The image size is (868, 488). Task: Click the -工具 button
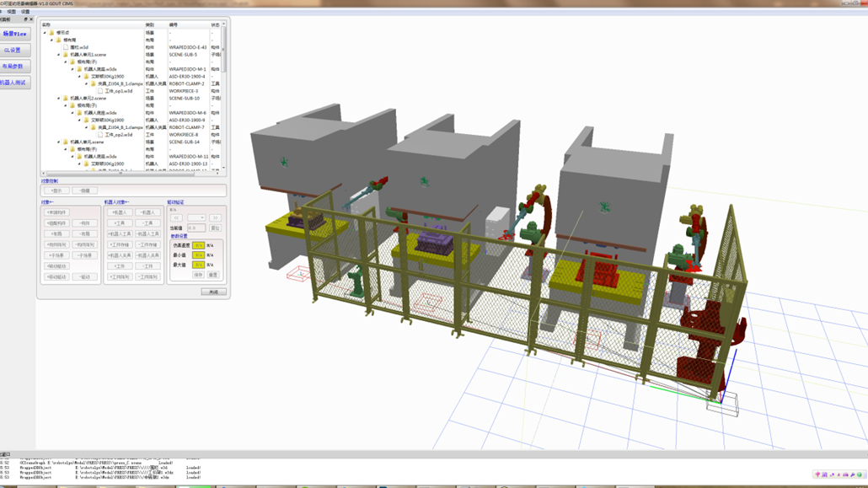point(147,223)
